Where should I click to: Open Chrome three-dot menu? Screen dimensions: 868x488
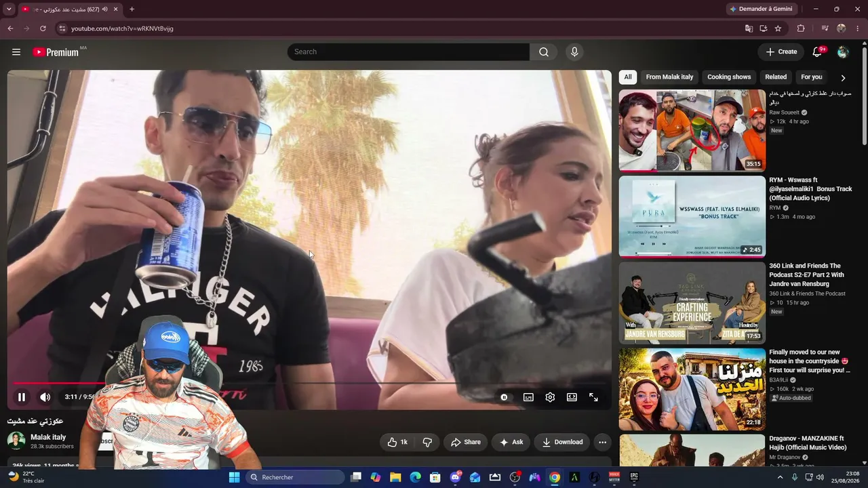click(x=857, y=28)
